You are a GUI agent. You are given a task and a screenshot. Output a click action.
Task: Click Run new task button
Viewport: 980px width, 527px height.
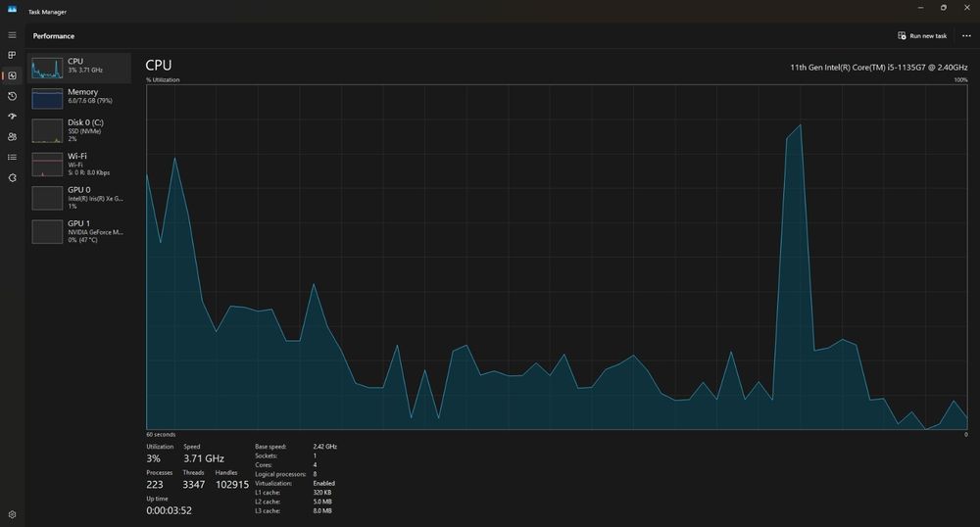point(922,35)
